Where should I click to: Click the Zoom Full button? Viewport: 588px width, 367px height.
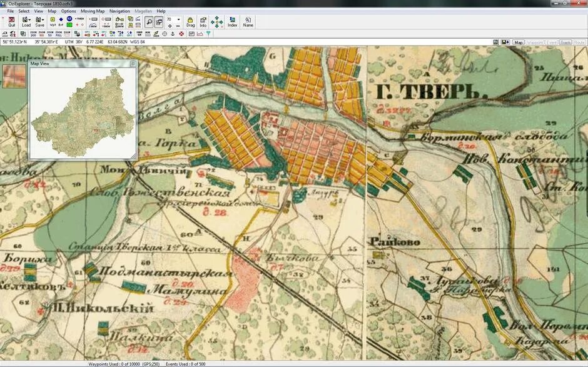click(59, 34)
